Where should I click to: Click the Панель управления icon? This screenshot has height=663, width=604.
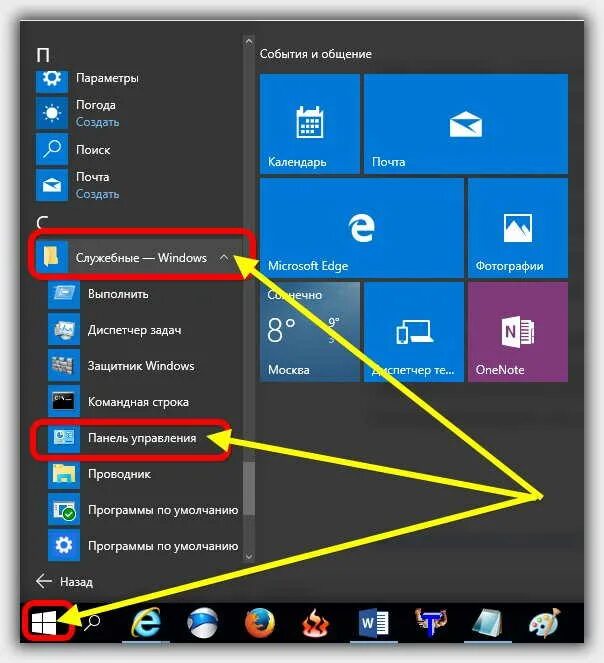point(64,437)
